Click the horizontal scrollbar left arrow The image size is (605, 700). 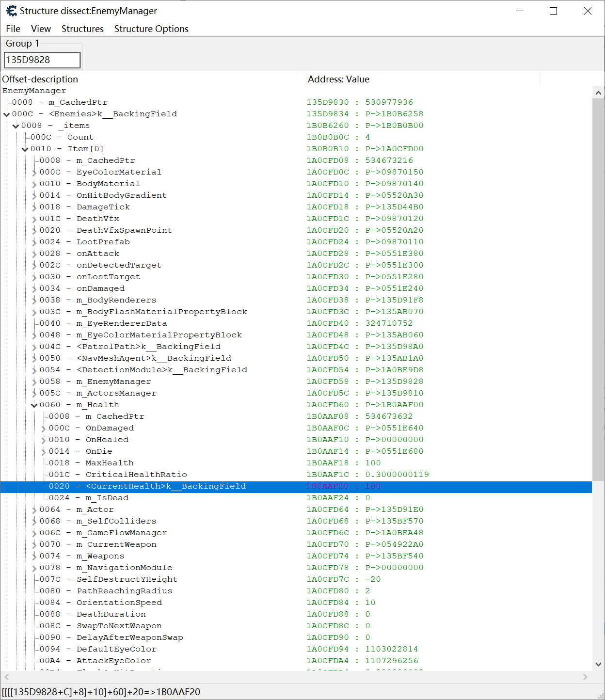pyautogui.click(x=6, y=677)
